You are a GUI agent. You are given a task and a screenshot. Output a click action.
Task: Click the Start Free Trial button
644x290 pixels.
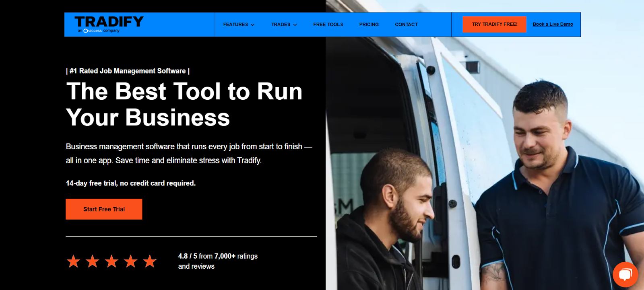point(104,209)
